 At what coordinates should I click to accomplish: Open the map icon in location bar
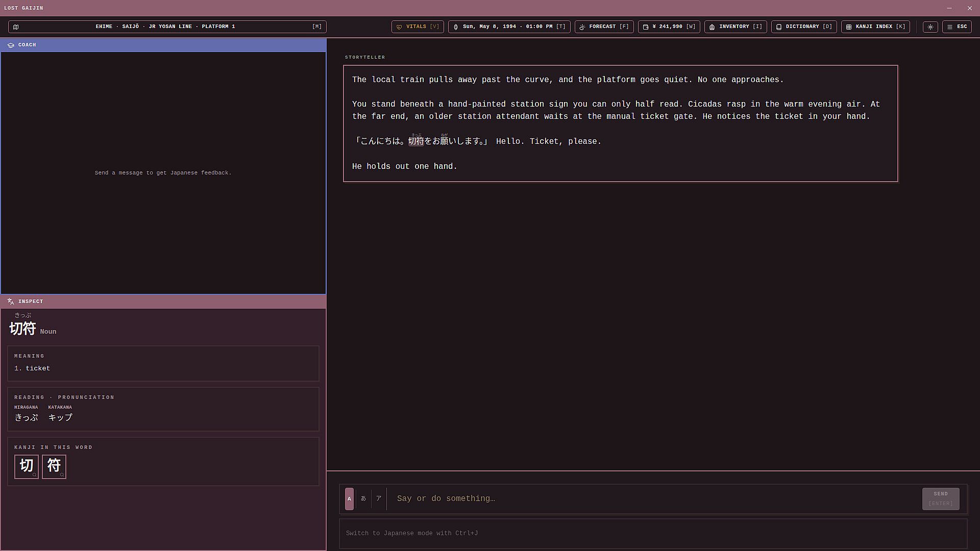click(16, 27)
